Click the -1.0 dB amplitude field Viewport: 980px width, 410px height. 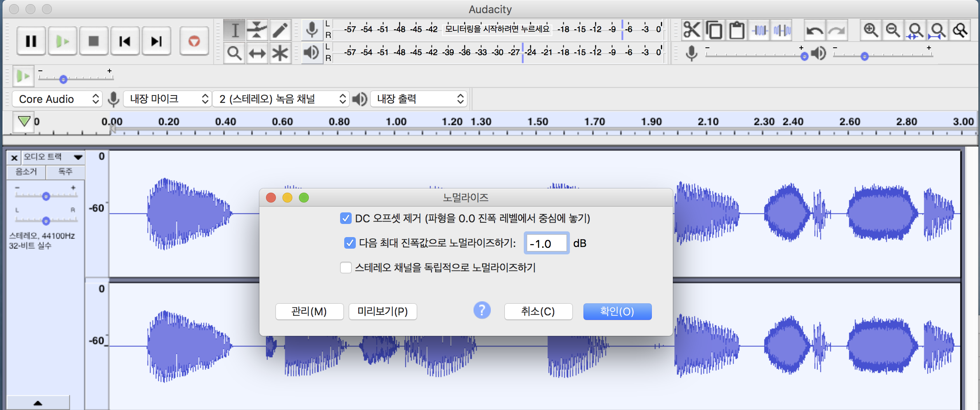[546, 243]
